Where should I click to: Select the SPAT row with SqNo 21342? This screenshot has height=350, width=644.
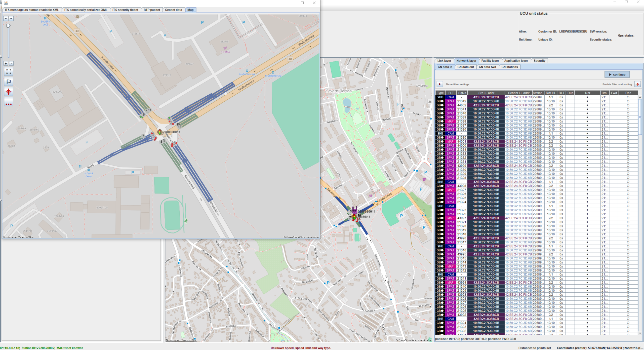tap(537, 101)
